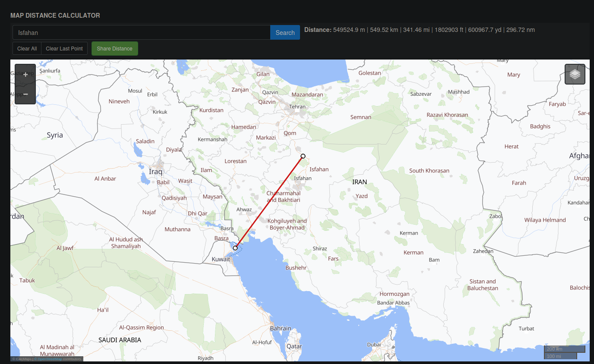Clear all points with Clear All

tap(27, 49)
